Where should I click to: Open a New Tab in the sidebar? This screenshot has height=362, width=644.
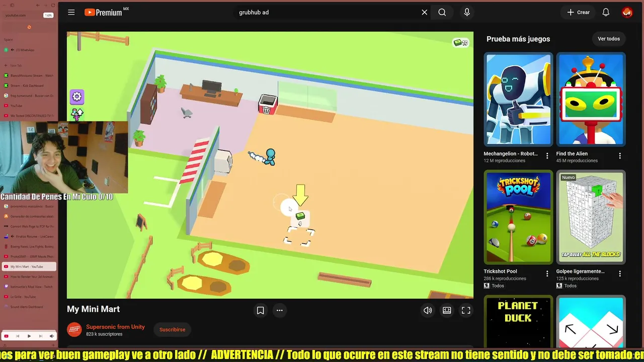[x=29, y=65]
